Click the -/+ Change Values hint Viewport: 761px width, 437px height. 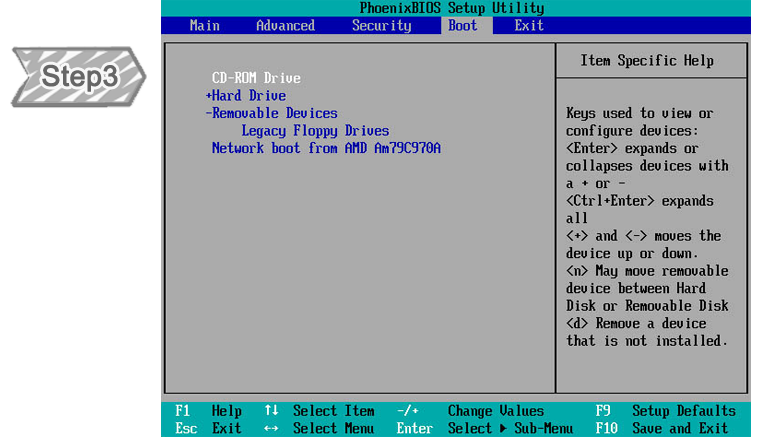pyautogui.click(x=470, y=411)
